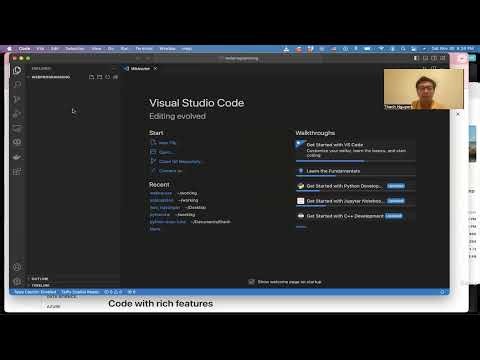The height and width of the screenshot is (360, 480).
Task: Open the Selection menu
Action: 75,49
